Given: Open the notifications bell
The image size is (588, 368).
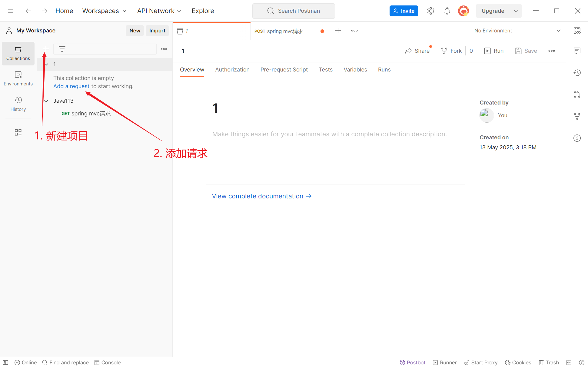Looking at the screenshot, I should click(x=447, y=11).
